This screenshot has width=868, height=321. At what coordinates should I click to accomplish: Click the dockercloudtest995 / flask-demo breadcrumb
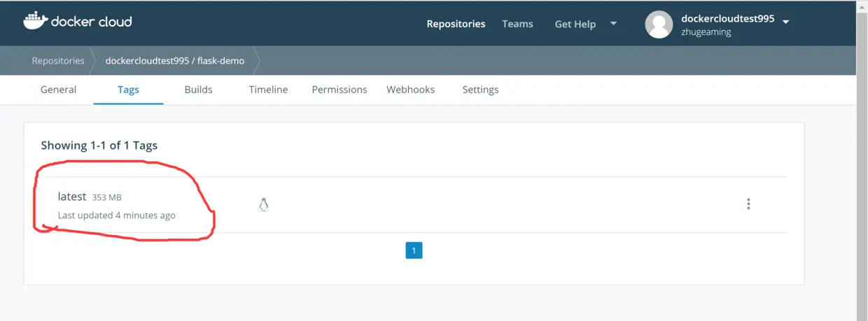coord(175,61)
